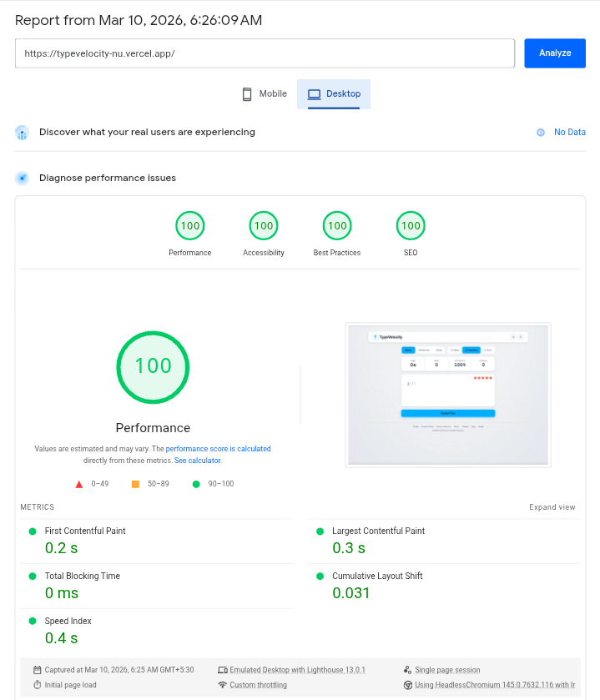
Task: Expand the First Contentful Paint metric
Action: pos(85,531)
